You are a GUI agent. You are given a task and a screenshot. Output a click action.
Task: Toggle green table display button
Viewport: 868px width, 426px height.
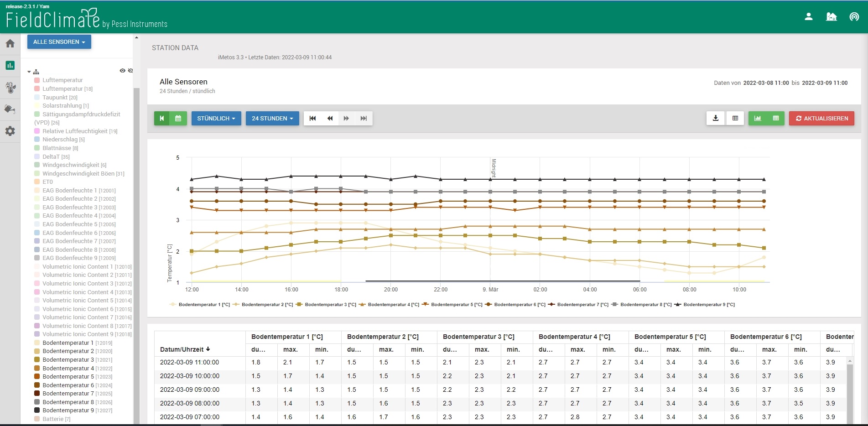pyautogui.click(x=775, y=119)
